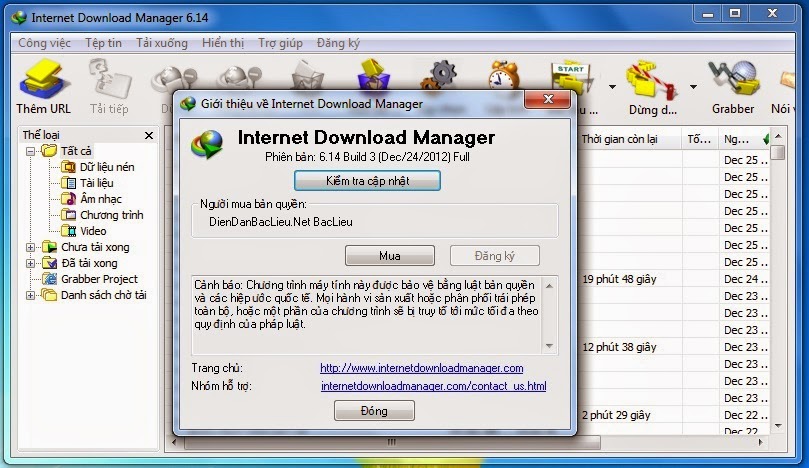Open the internetdownloadmanager.com homepage link
This screenshot has height=468, width=809.
(x=422, y=368)
